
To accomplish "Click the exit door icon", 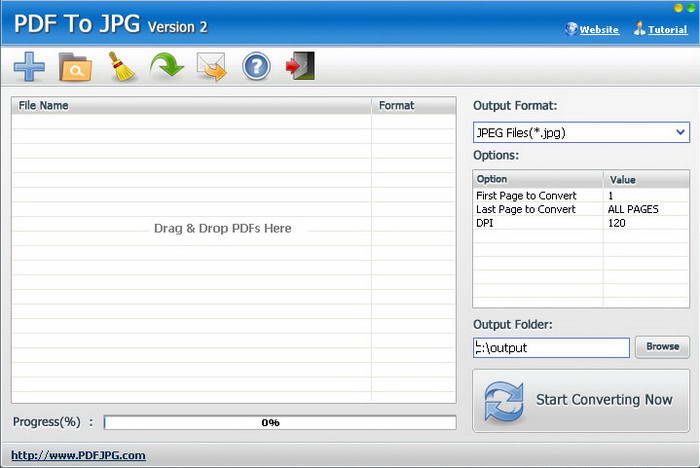I will coord(300,66).
